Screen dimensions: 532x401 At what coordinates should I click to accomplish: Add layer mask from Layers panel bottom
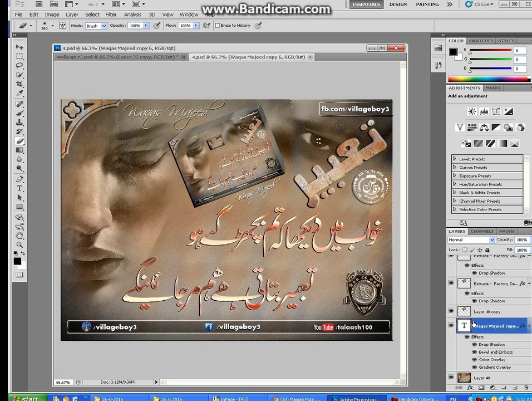coord(481,388)
